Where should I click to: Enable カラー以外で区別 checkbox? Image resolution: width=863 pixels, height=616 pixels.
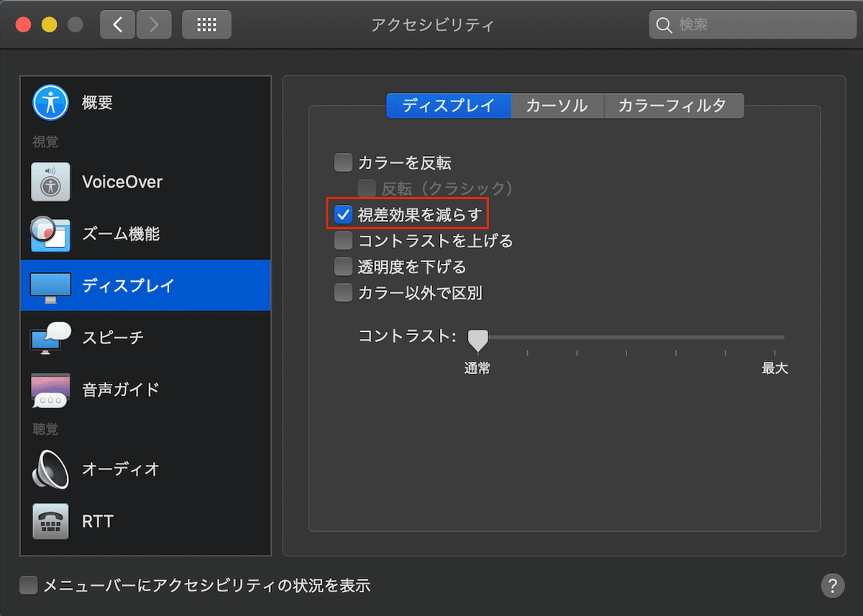click(343, 293)
